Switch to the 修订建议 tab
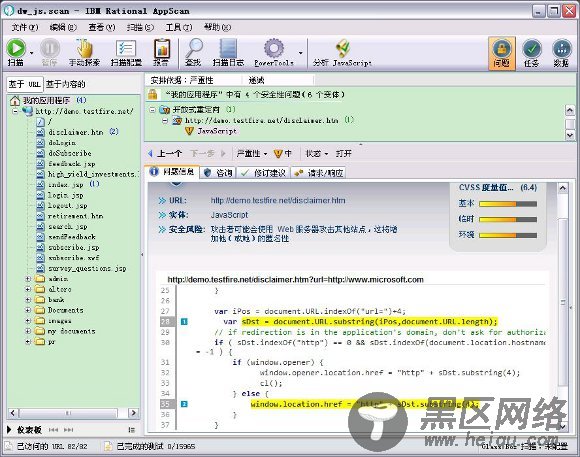 pyautogui.click(x=264, y=173)
